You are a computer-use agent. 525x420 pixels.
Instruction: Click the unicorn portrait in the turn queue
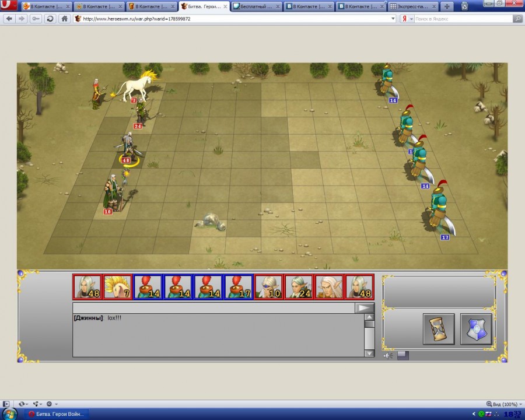point(117,286)
